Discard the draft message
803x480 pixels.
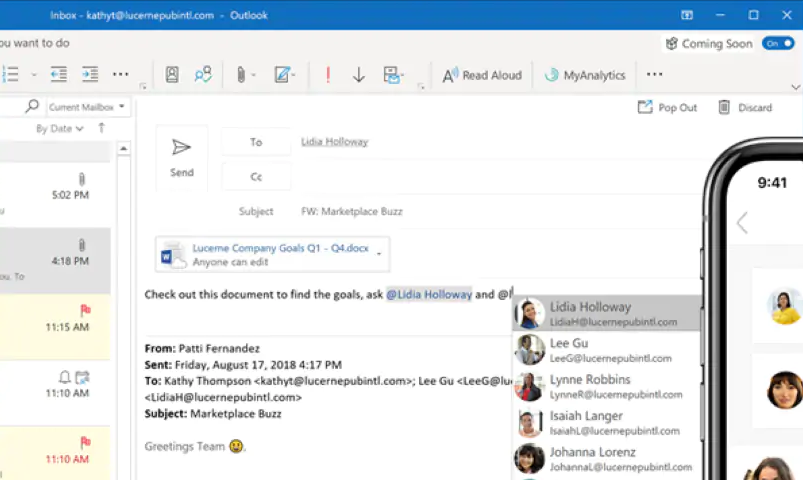coord(745,108)
